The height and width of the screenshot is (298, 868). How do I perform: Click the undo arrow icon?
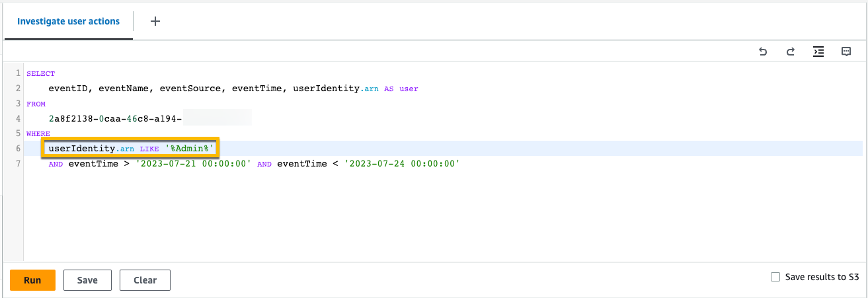point(763,52)
